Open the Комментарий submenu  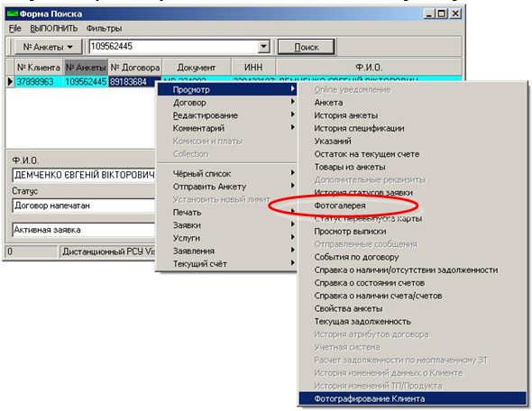click(x=227, y=128)
